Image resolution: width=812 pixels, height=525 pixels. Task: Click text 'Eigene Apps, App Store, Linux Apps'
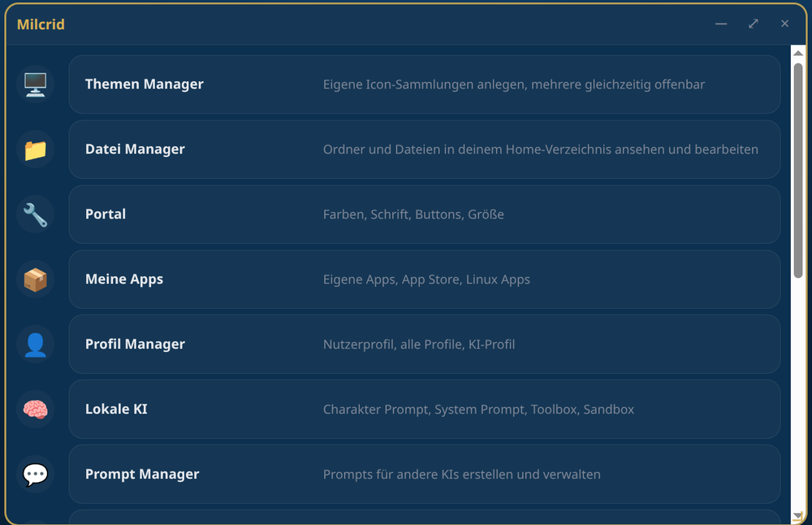(426, 280)
